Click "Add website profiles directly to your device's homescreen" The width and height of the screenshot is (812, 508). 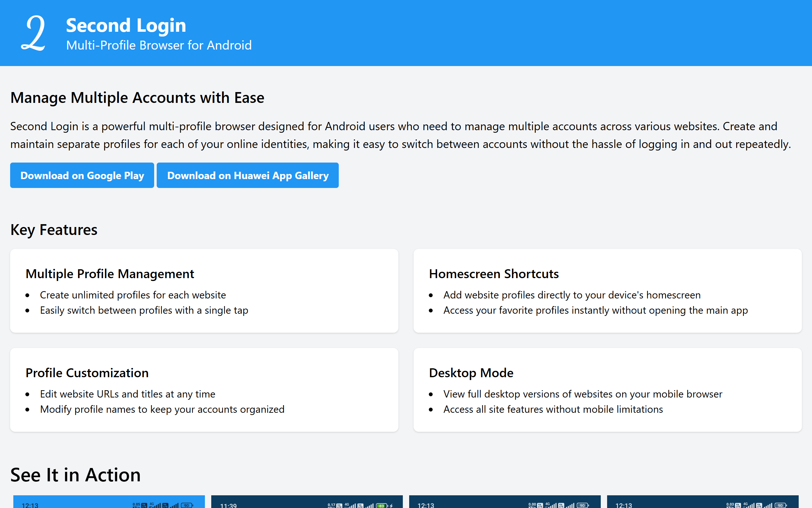572,295
